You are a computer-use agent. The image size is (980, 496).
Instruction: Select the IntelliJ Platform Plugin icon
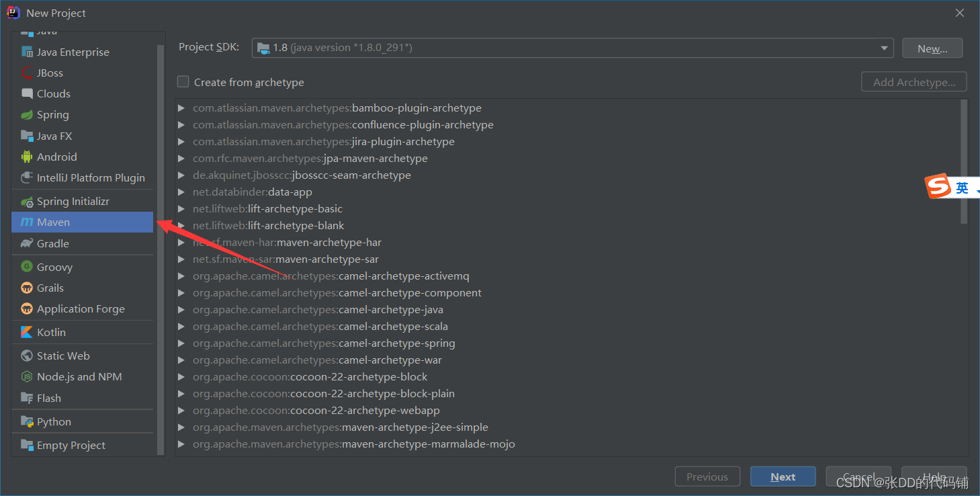click(x=27, y=177)
